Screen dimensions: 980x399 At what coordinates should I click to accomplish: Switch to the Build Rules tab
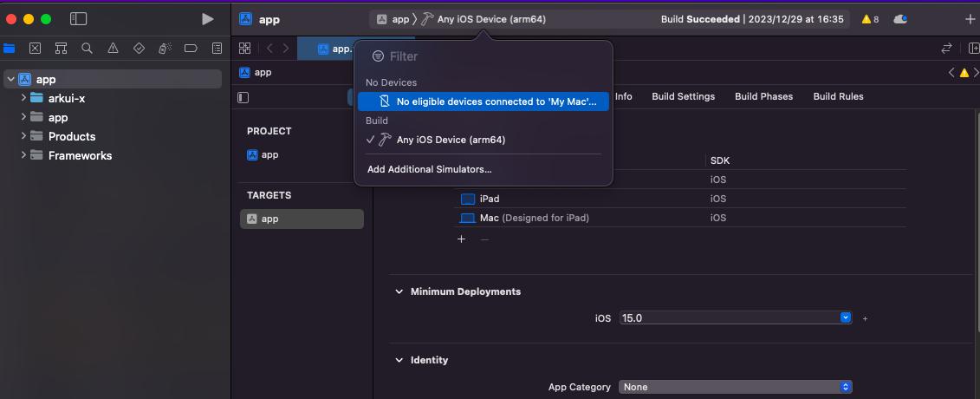tap(838, 96)
